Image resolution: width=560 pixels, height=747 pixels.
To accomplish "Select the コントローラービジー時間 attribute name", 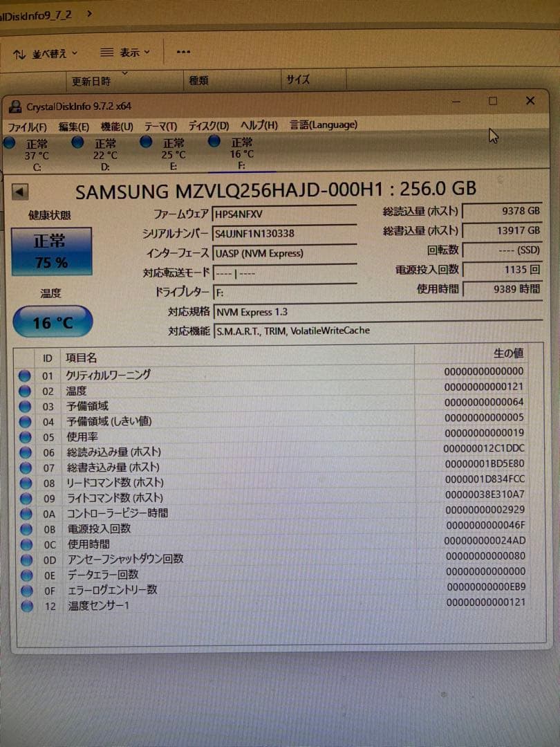I will [117, 513].
